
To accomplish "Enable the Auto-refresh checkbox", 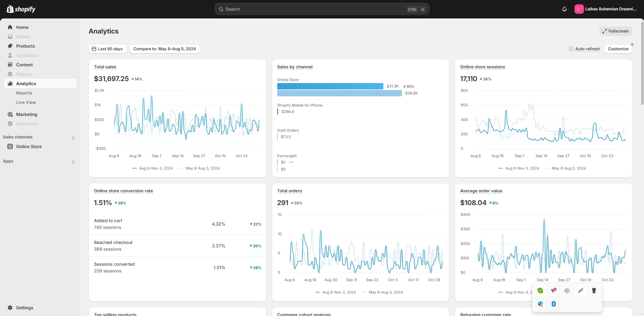I will 571,49.
